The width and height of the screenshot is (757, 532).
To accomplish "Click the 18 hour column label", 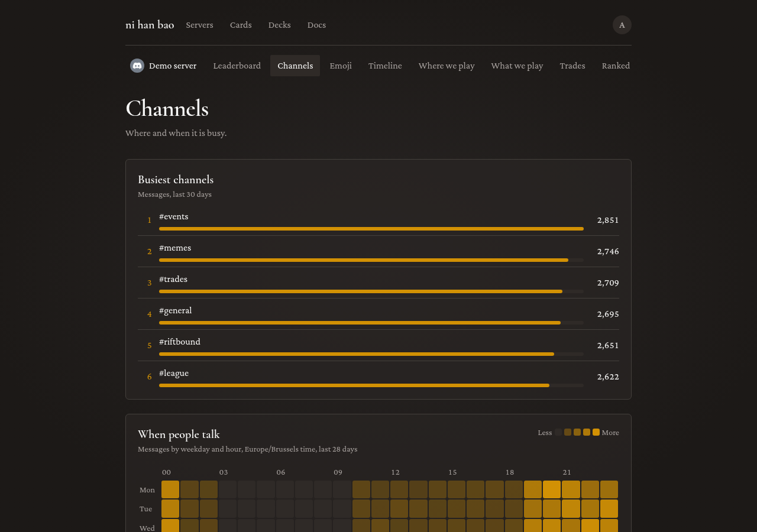I will [x=510, y=472].
